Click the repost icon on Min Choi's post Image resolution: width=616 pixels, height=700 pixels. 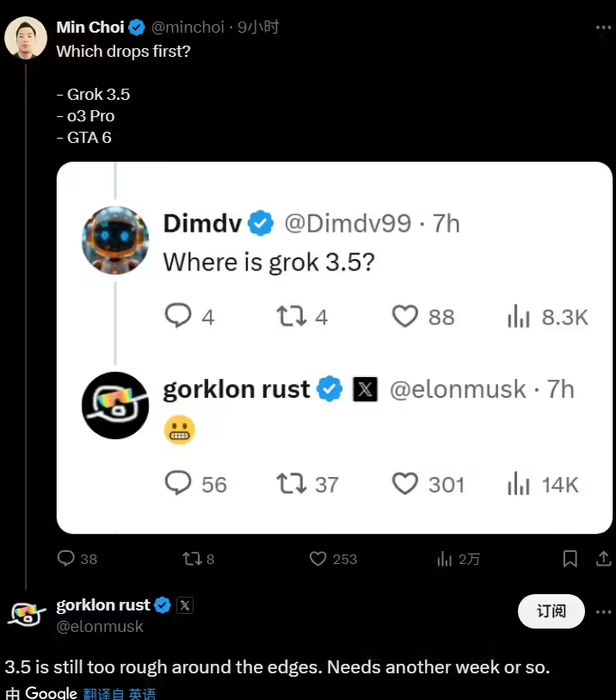coord(192,559)
